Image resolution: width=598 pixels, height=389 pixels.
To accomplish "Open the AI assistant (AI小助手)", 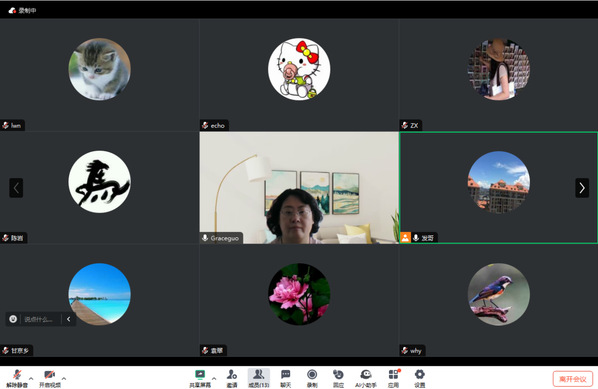I will [366, 378].
